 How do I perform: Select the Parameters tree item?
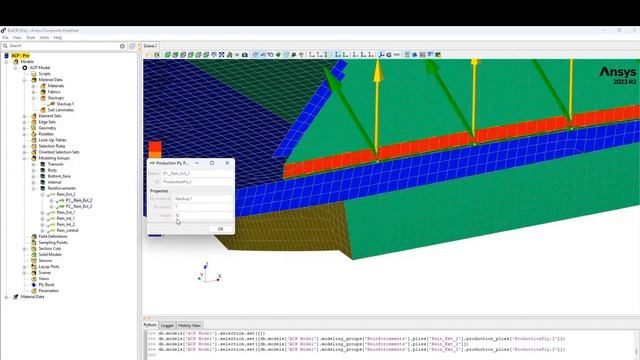pyautogui.click(x=49, y=291)
